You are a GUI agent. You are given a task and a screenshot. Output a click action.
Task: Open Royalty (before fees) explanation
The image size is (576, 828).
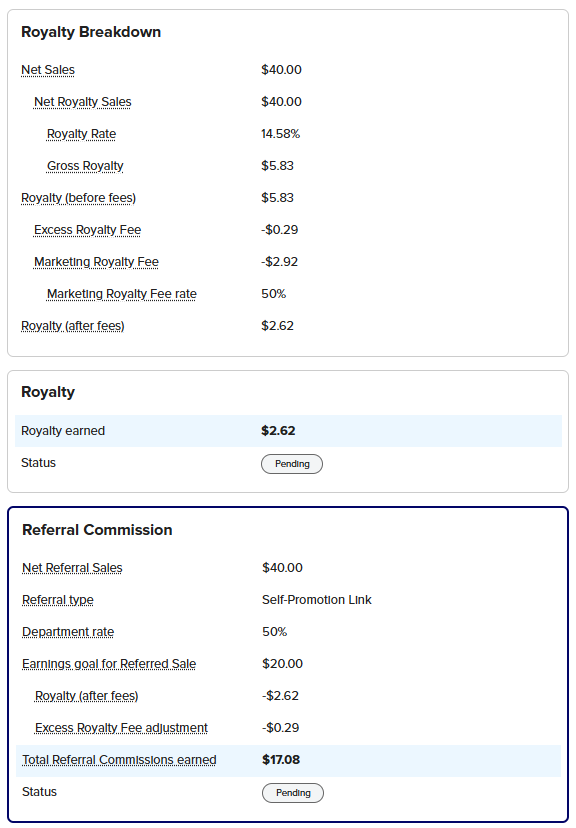(x=78, y=198)
